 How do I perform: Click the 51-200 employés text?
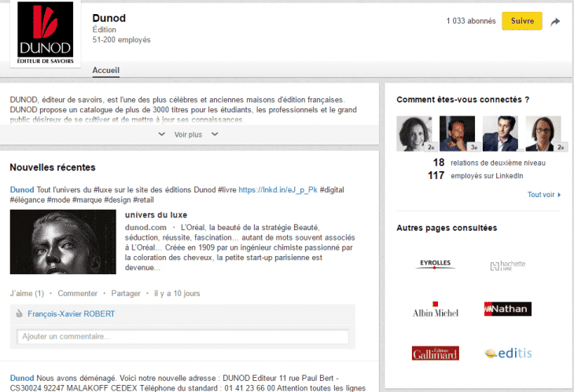(x=121, y=39)
